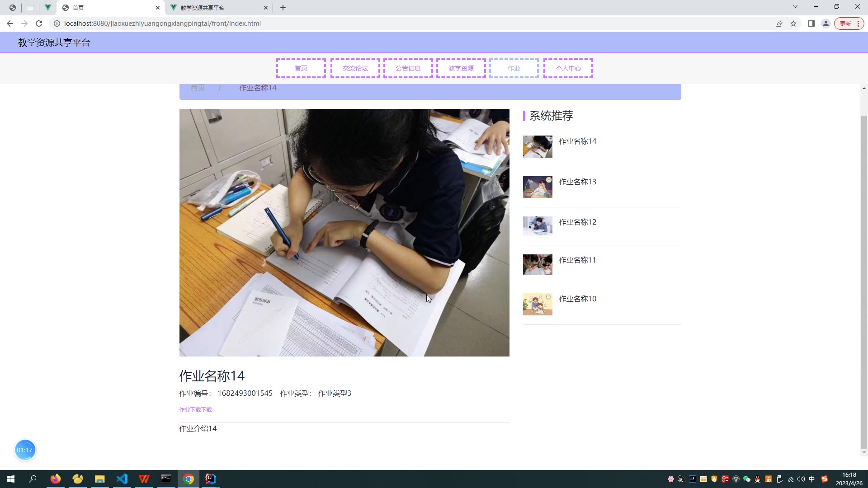Open WPS Office from the taskbar
Image resolution: width=868 pixels, height=488 pixels.
[x=144, y=479]
